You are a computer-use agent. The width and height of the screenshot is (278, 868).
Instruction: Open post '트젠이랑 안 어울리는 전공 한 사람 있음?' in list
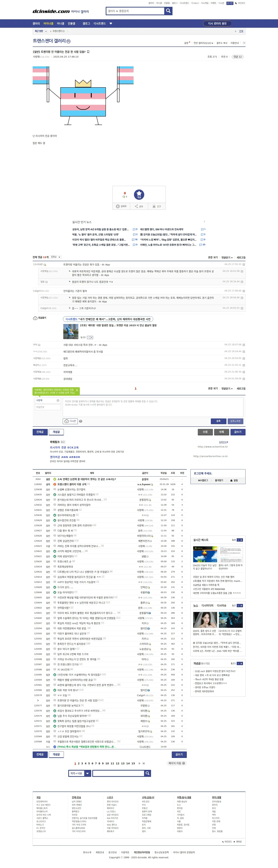click(x=78, y=700)
